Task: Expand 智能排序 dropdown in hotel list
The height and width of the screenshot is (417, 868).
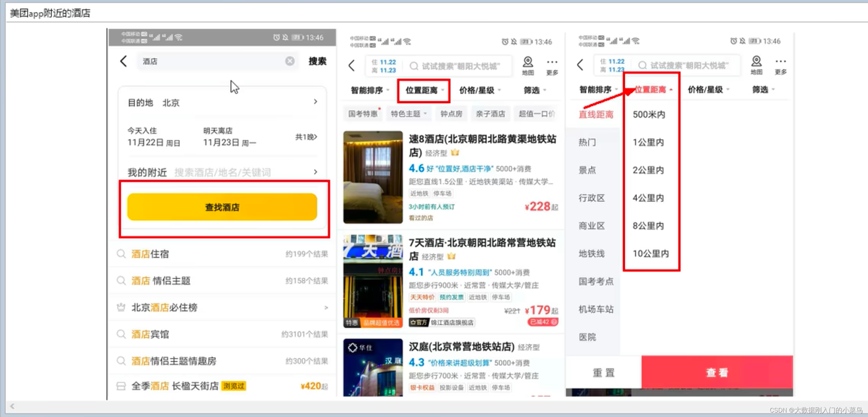Action: pyautogui.click(x=370, y=90)
